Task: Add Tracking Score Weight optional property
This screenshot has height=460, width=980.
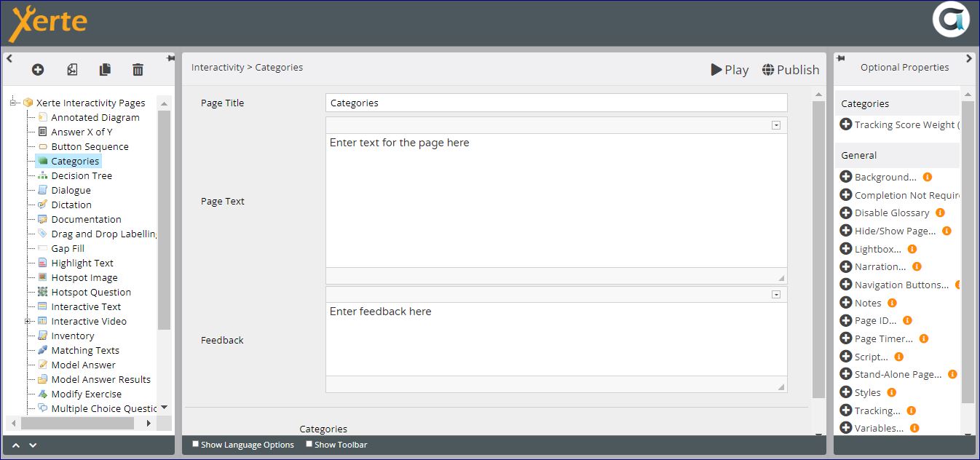Action: click(845, 124)
